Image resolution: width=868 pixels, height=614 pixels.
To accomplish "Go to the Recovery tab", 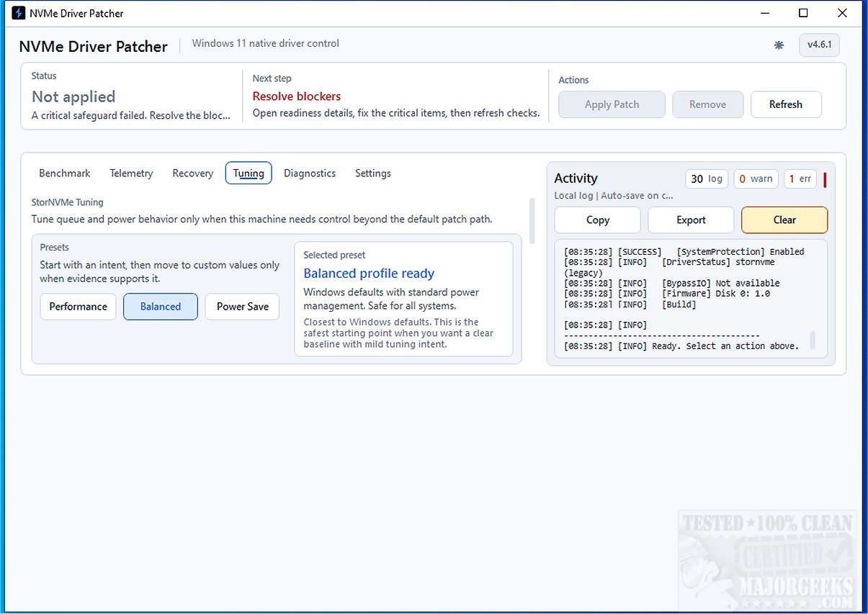I will coord(192,173).
